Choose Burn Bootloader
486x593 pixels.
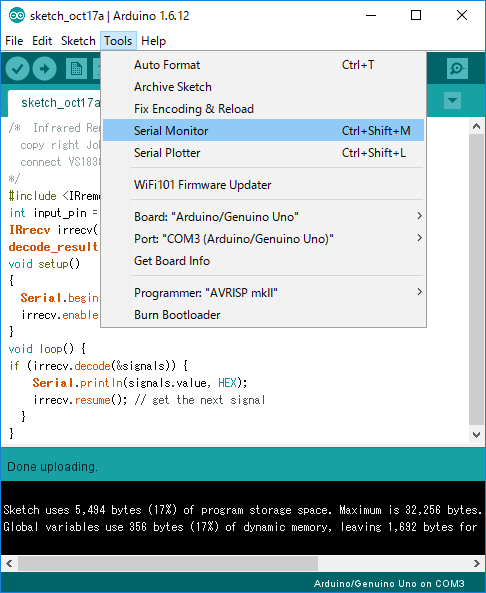pos(263,315)
